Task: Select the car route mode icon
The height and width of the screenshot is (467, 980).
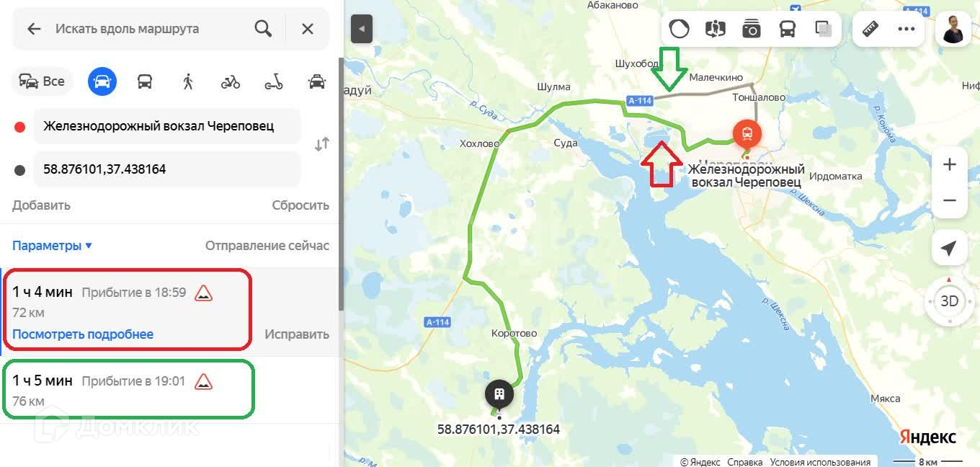Action: pyautogui.click(x=102, y=81)
